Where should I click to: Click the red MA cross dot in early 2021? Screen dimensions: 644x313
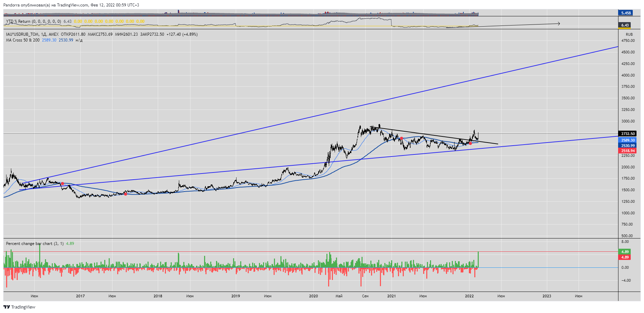tap(402, 138)
